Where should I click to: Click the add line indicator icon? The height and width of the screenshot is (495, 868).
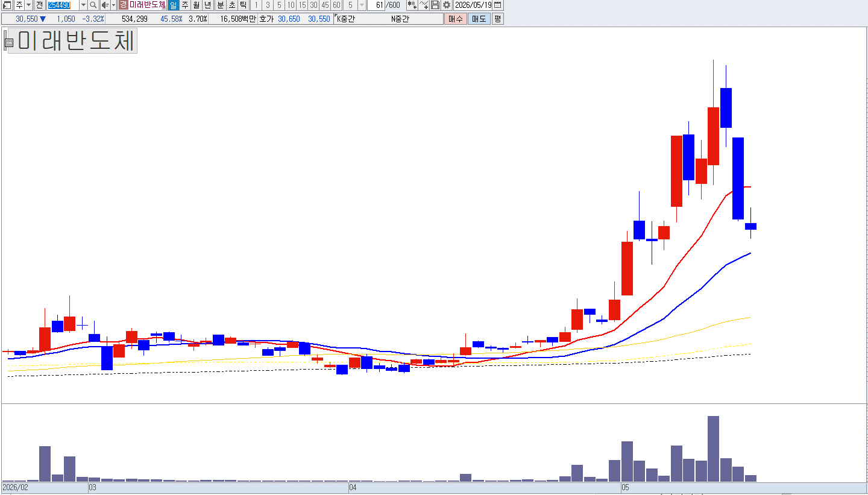tap(424, 5)
